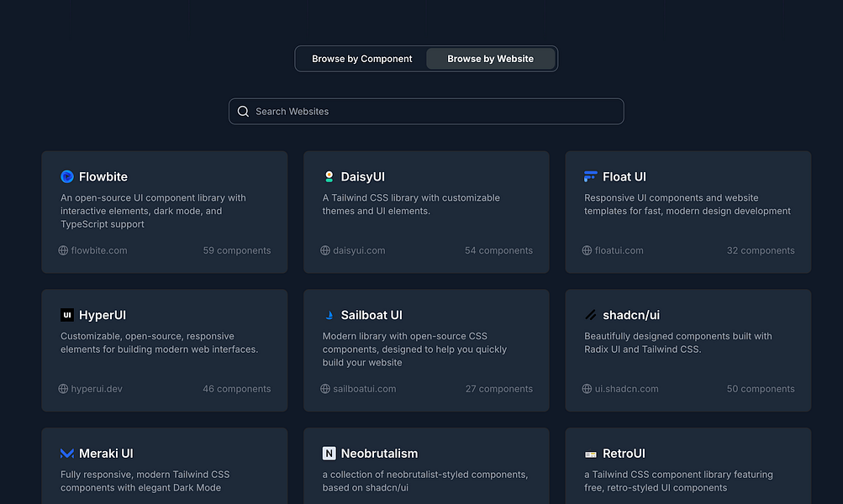Visit the sailboatui.com link
The image size is (843, 504).
click(365, 388)
